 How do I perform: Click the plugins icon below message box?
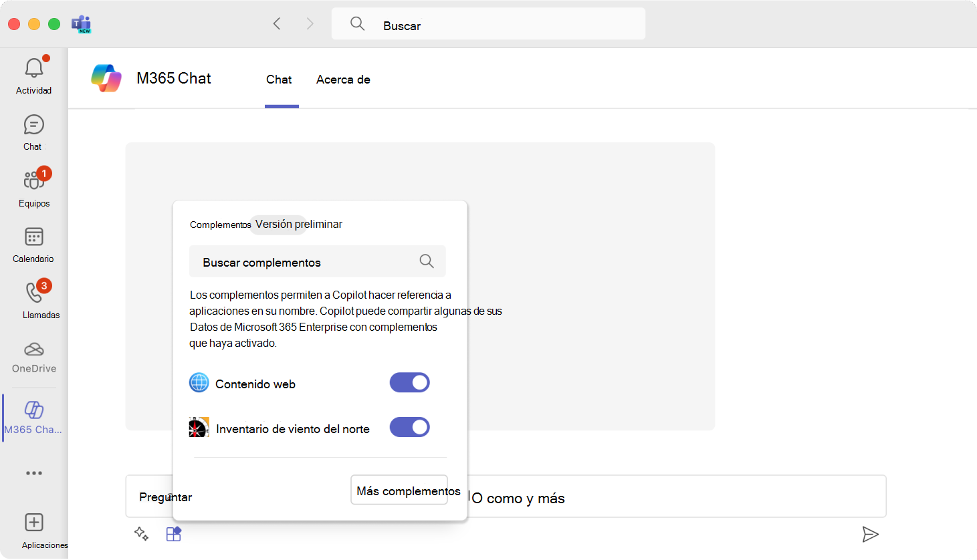tap(174, 534)
